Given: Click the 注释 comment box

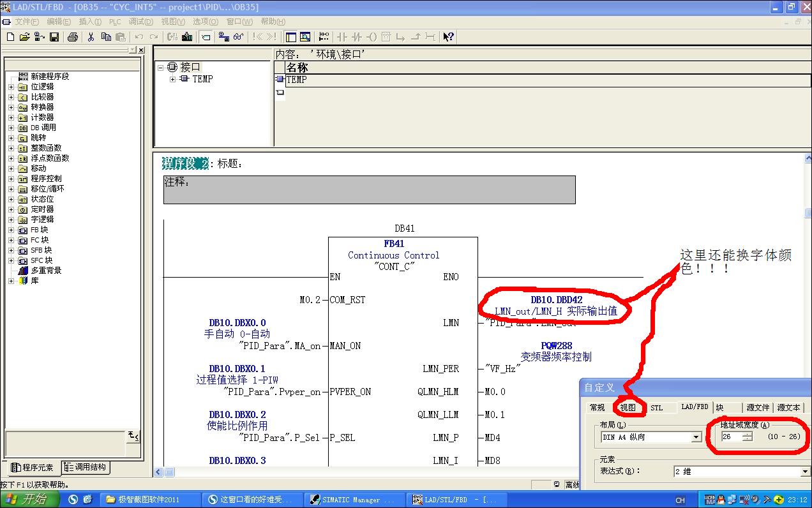Looking at the screenshot, I should pyautogui.click(x=369, y=190).
